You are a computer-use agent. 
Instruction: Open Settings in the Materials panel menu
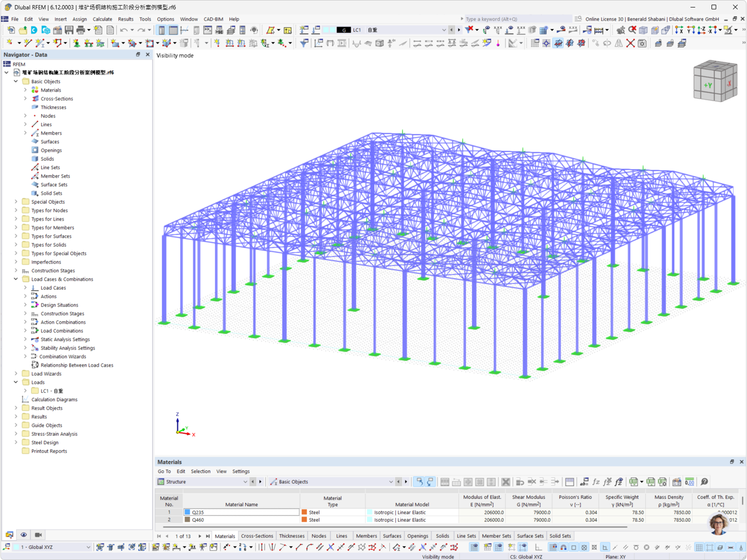click(x=241, y=471)
